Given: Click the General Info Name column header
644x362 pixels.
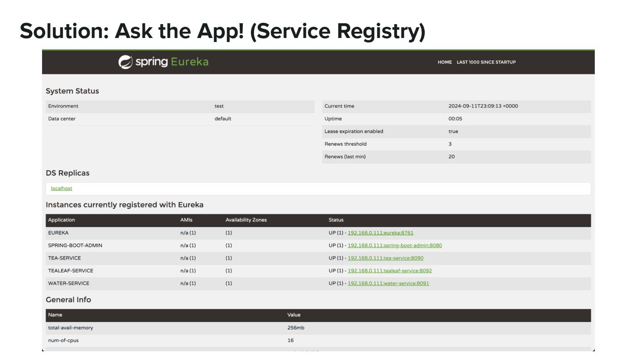Looking at the screenshot, I should click(x=55, y=315).
